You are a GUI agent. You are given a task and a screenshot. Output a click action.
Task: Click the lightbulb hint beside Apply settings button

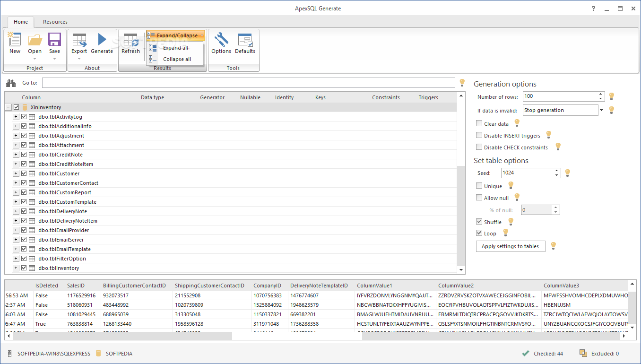(x=554, y=246)
